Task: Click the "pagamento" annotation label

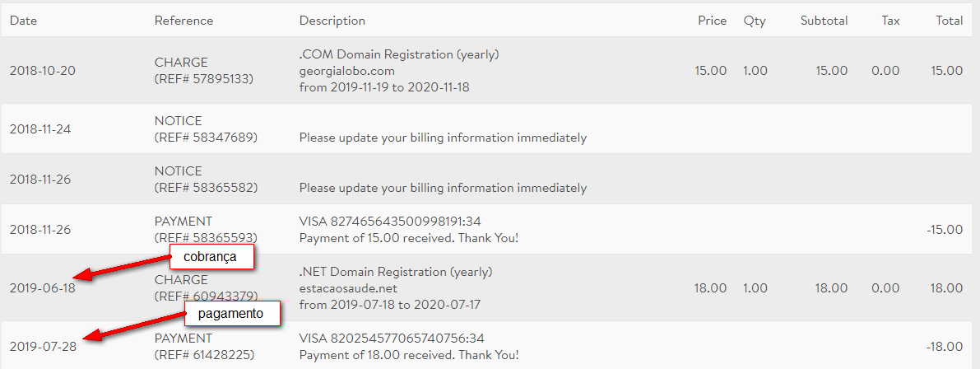Action: [231, 314]
